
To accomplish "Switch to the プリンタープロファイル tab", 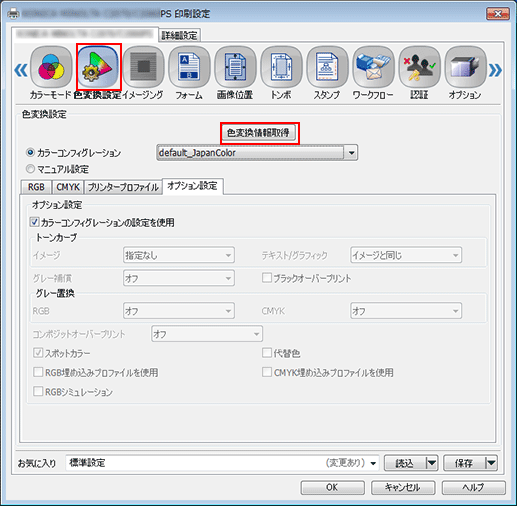I will [x=123, y=187].
